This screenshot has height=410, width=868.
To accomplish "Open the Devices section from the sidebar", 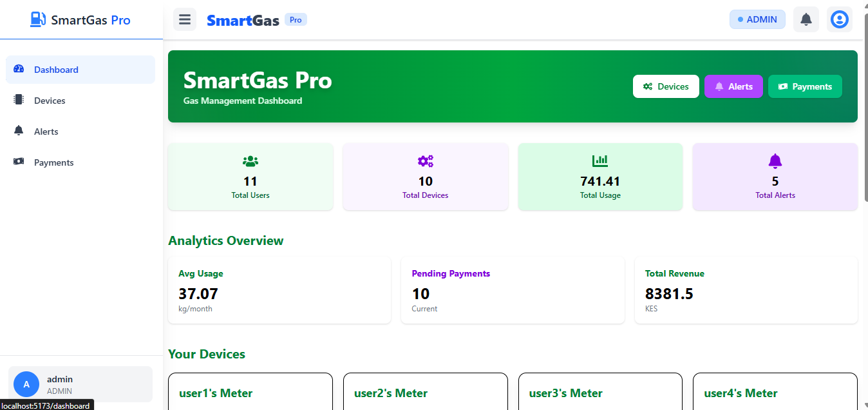I will 50,100.
